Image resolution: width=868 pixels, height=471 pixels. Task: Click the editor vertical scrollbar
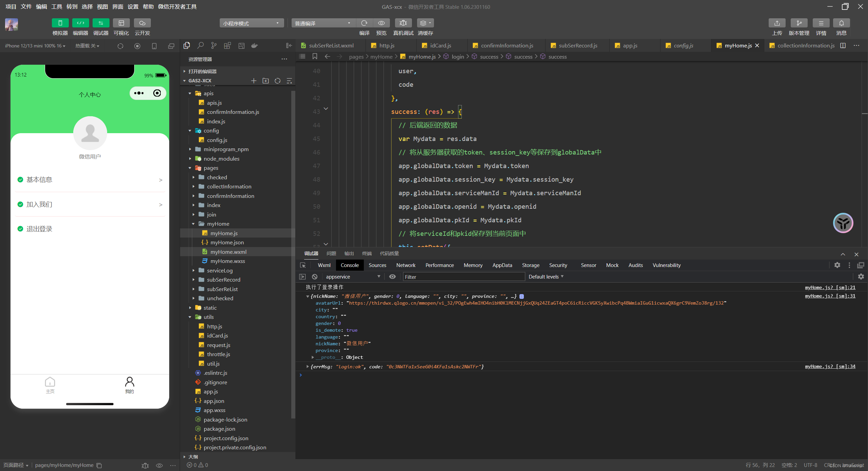tap(864, 88)
